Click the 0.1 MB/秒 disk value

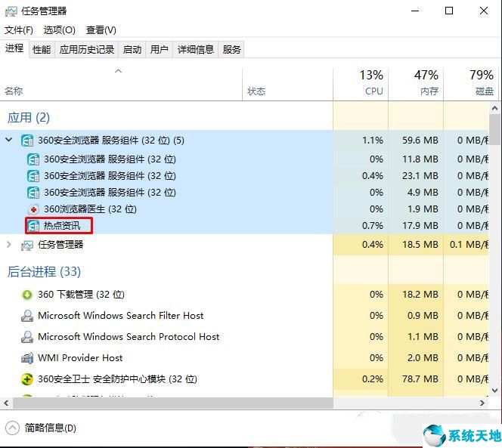click(x=469, y=245)
